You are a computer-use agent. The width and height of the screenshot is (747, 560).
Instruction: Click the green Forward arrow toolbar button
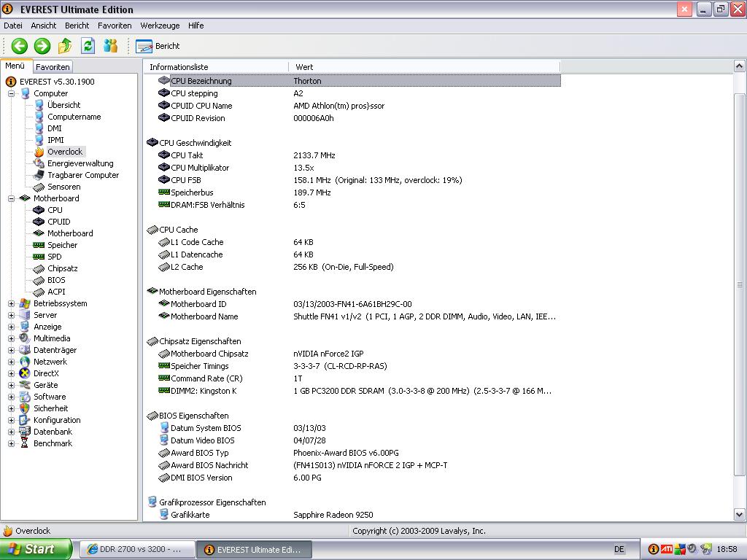pyautogui.click(x=42, y=46)
